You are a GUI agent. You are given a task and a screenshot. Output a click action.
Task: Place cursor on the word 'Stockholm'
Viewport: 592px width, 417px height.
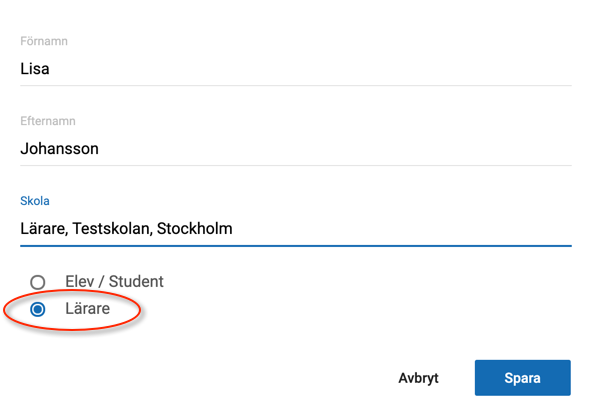(194, 229)
